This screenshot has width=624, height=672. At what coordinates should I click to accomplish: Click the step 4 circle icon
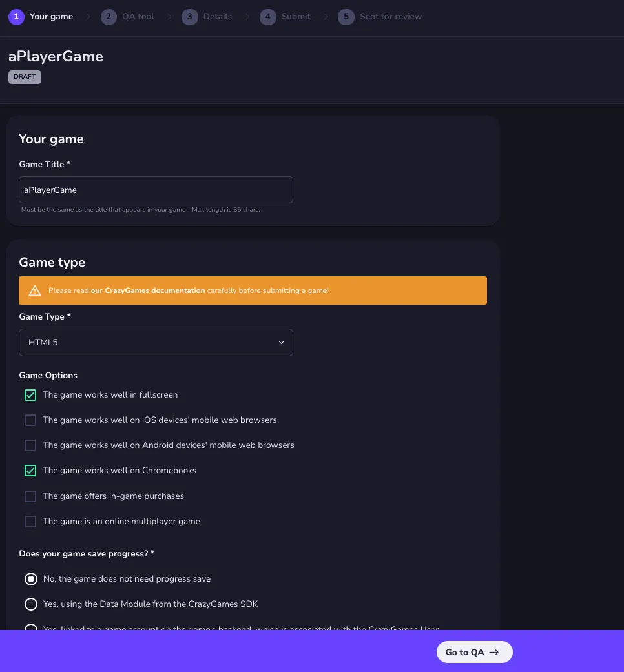267,17
